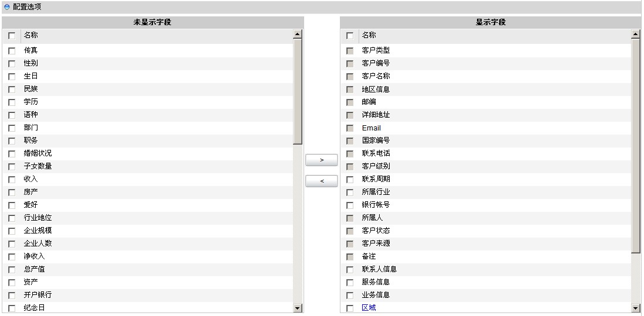Select the 邮编 text row
Screen dimensions: 644x316
(369, 102)
